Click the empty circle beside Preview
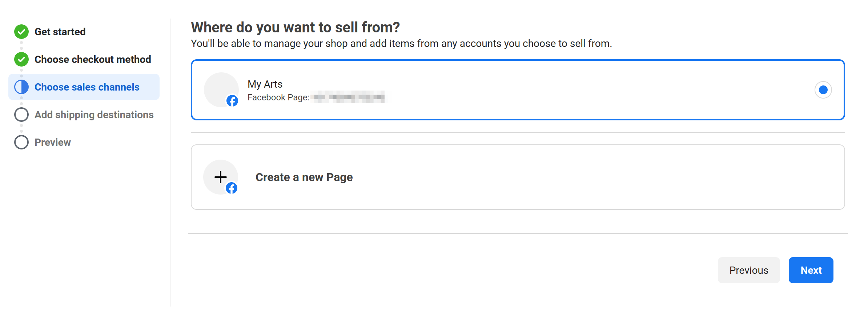Screen dimensions: 868x324 pyautogui.click(x=21, y=142)
